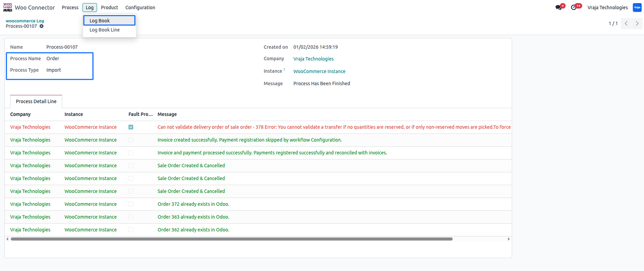Open the gear actions icon beside Process-00107
The width and height of the screenshot is (644, 271).
(x=41, y=26)
